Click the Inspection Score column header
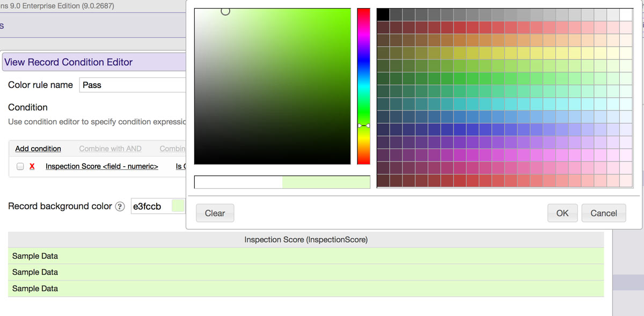The height and width of the screenshot is (316, 644). (306, 240)
